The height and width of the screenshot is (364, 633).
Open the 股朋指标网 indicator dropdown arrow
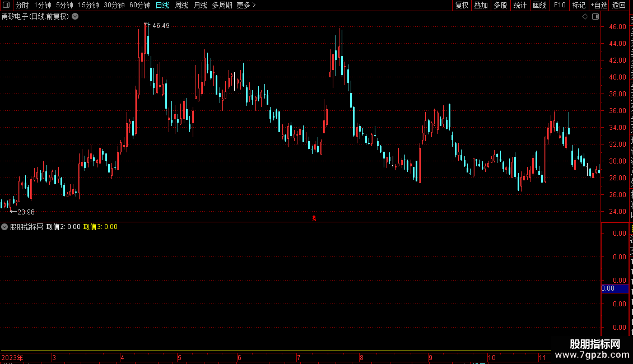click(4, 227)
